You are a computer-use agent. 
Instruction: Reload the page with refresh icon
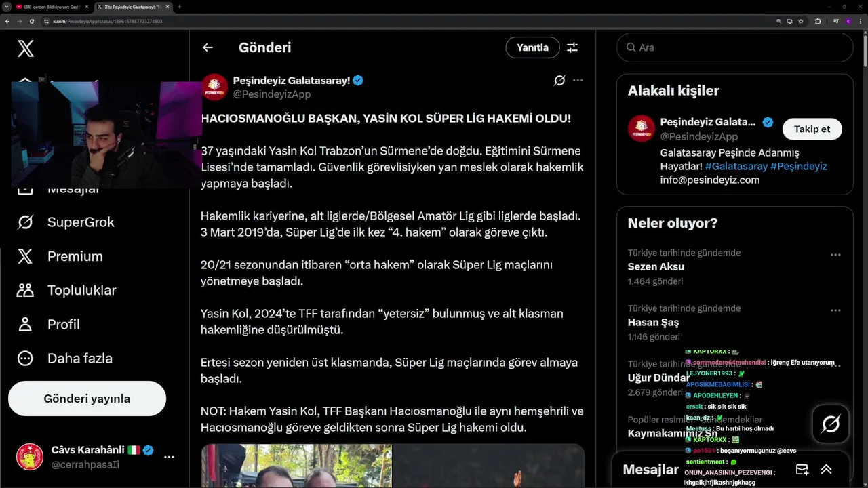[32, 21]
